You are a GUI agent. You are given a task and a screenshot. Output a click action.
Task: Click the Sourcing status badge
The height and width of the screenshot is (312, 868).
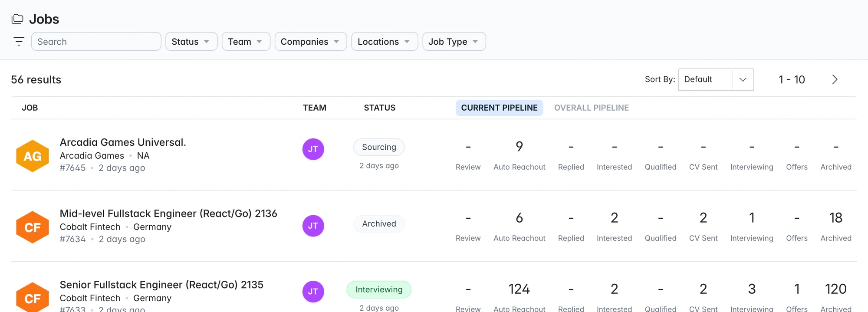pos(379,147)
